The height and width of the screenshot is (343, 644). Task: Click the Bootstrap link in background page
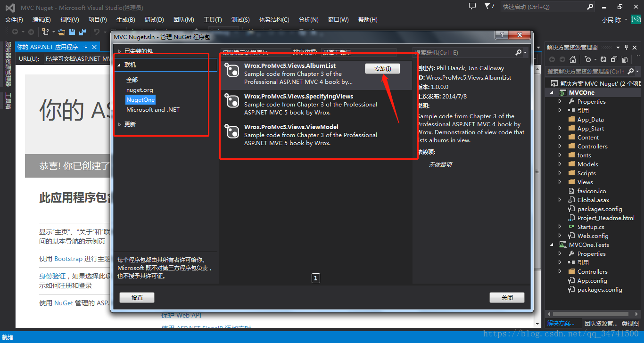click(68, 259)
